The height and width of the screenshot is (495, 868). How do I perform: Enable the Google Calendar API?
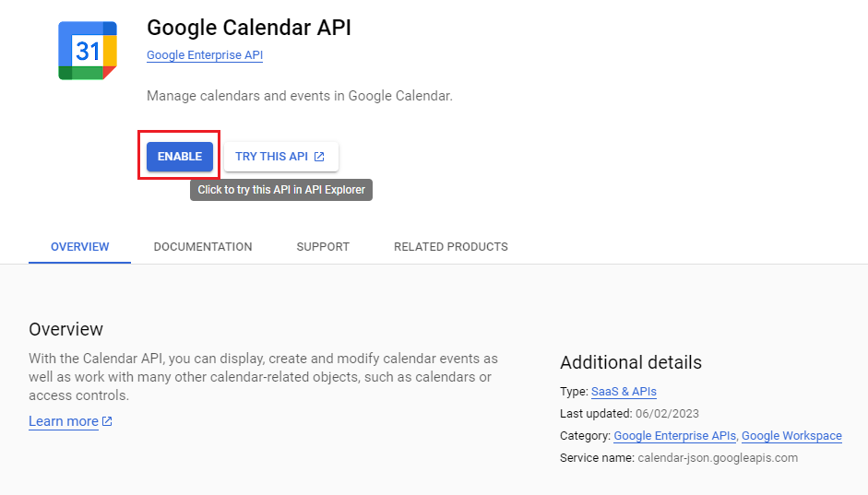(179, 157)
